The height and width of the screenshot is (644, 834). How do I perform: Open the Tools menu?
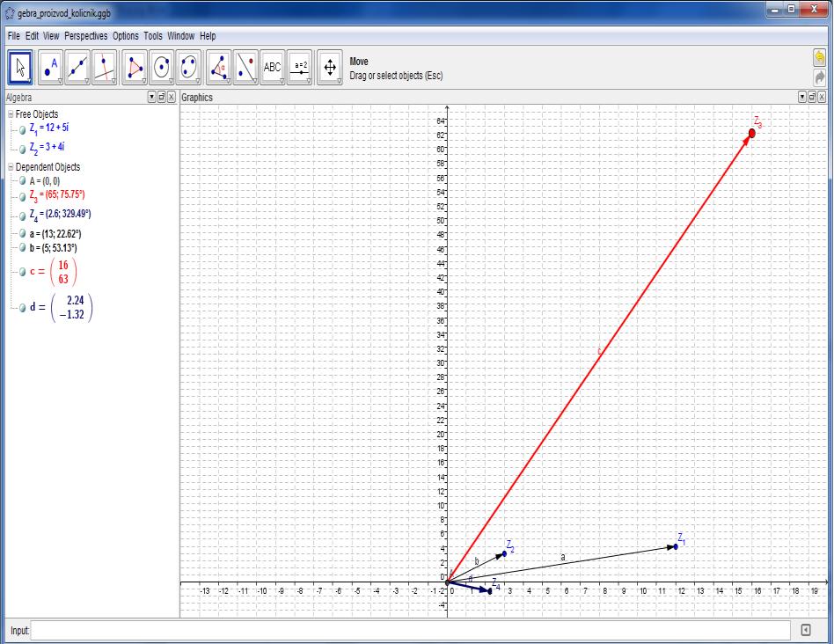coord(153,35)
